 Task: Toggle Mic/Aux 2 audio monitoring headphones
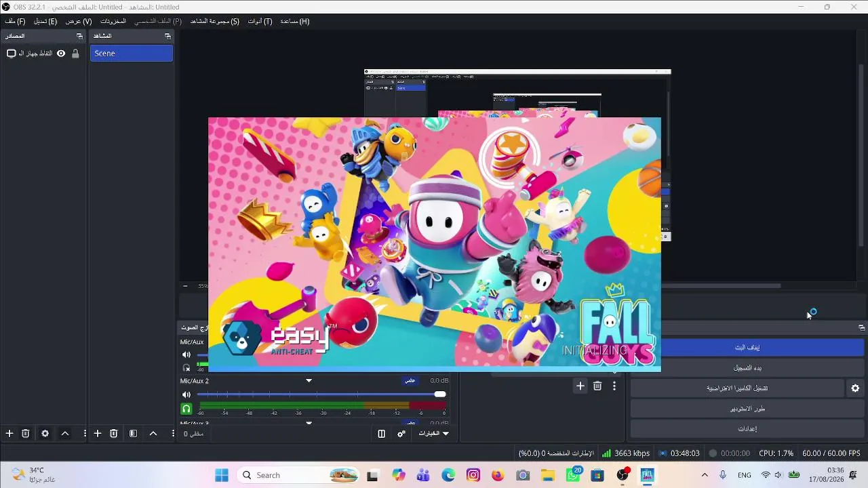[186, 409]
